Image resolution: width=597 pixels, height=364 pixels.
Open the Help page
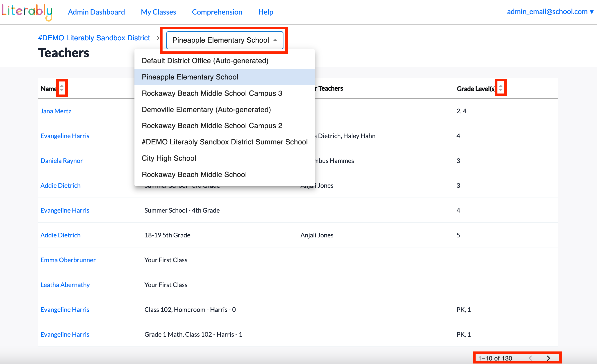265,12
